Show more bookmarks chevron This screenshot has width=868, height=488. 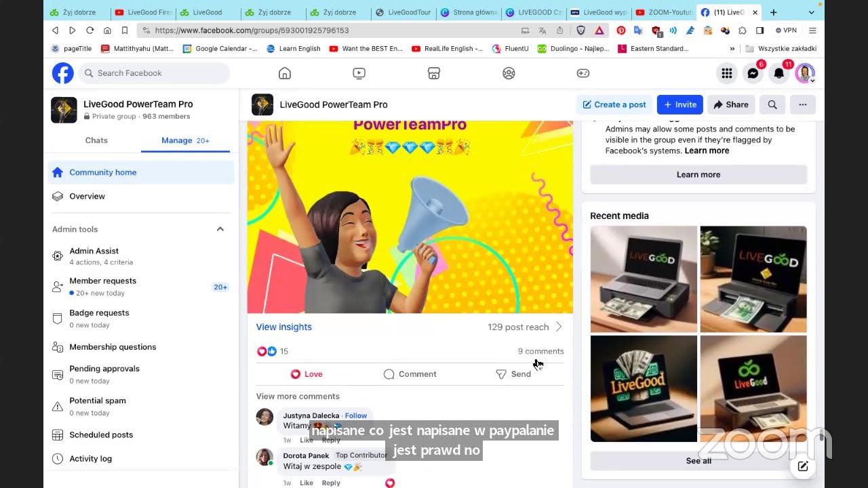pyautogui.click(x=732, y=49)
